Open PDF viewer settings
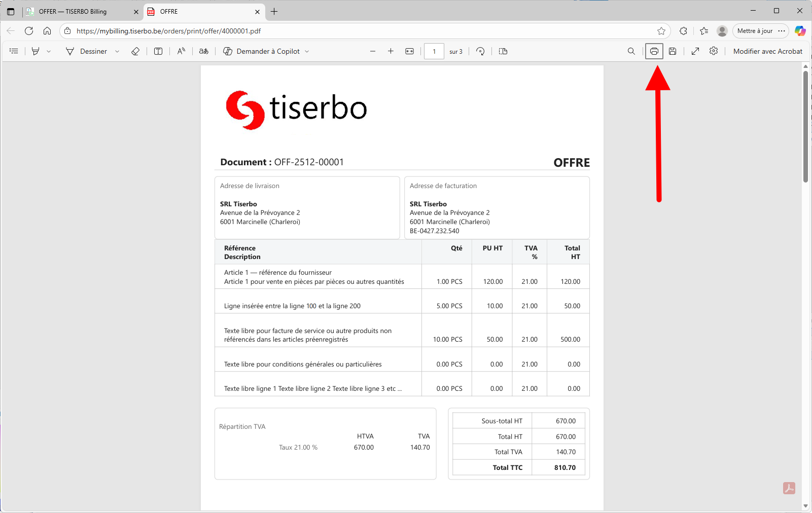This screenshot has width=812, height=513. [714, 51]
